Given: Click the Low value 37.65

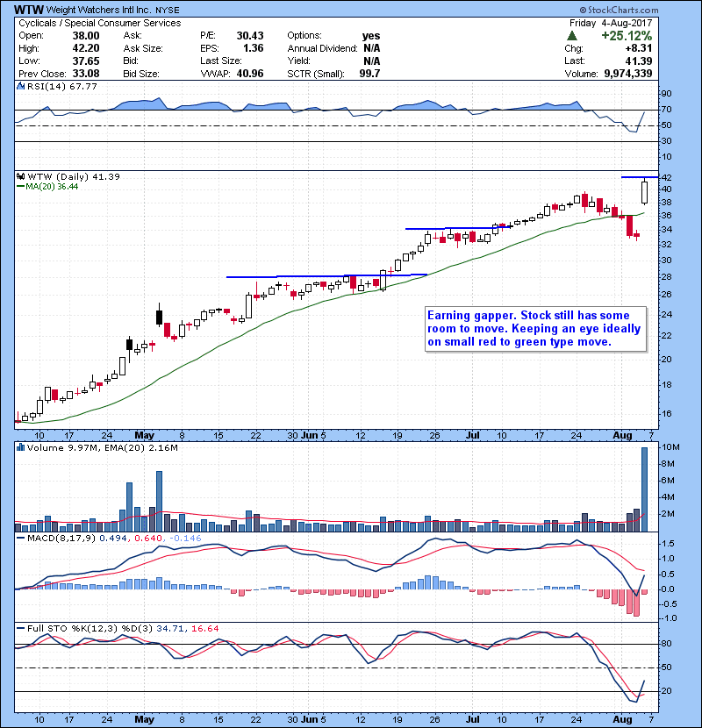Looking at the screenshot, I should click(86, 61).
